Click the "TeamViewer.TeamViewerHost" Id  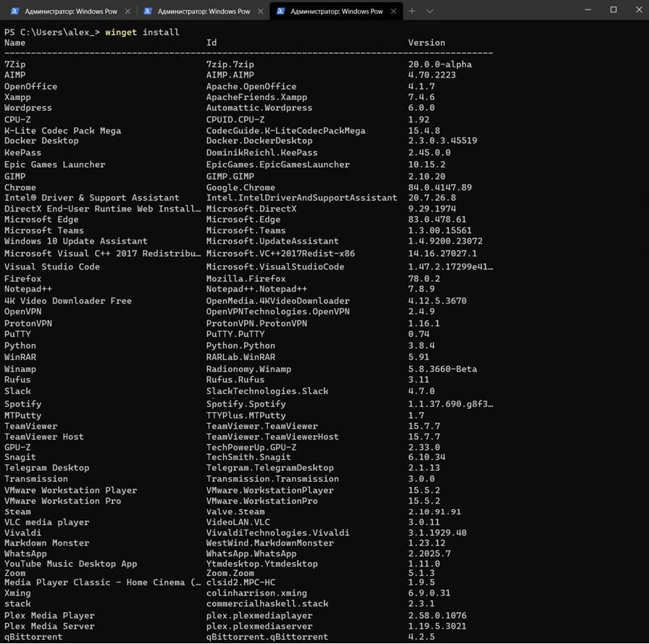click(272, 437)
